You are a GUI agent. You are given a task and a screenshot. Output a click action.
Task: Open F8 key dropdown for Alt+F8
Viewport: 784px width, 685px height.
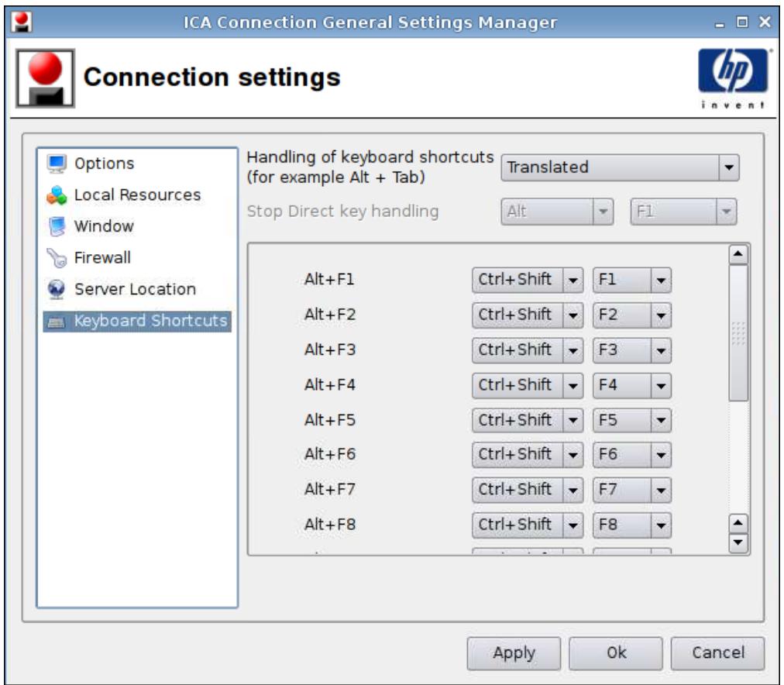[x=632, y=525]
